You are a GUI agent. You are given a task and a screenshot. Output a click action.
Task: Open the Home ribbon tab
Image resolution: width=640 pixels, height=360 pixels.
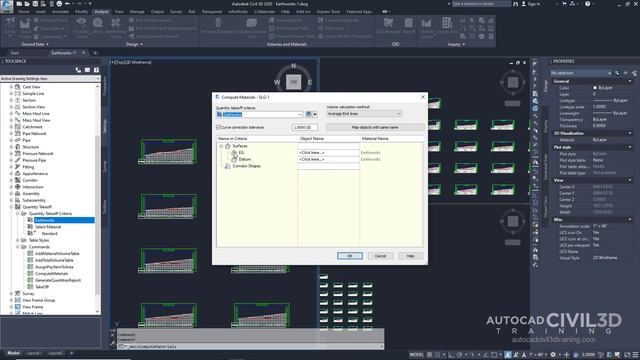click(x=24, y=12)
